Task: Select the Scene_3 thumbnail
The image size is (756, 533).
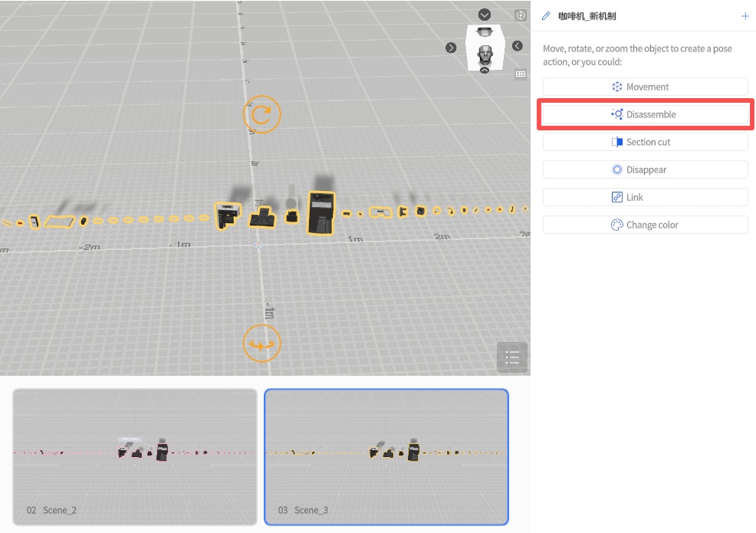Action: [386, 456]
